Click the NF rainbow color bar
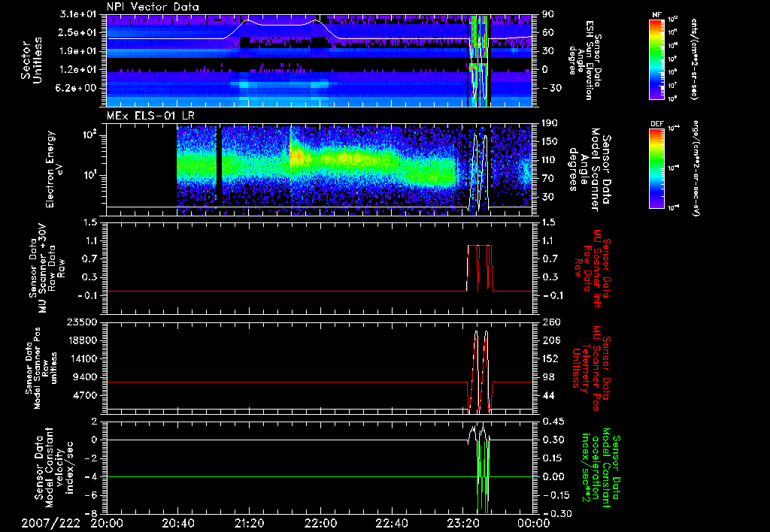This screenshot has height=532, width=770. tap(656, 59)
